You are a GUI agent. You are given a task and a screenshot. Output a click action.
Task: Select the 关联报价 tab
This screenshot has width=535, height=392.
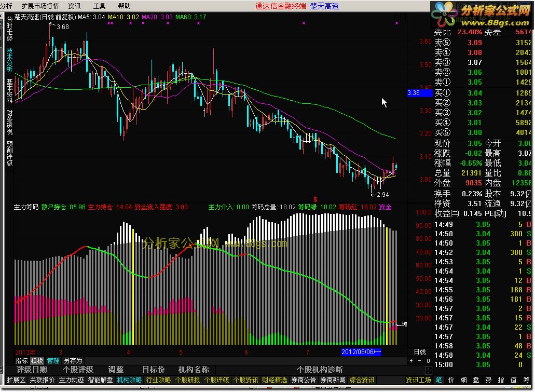42,380
